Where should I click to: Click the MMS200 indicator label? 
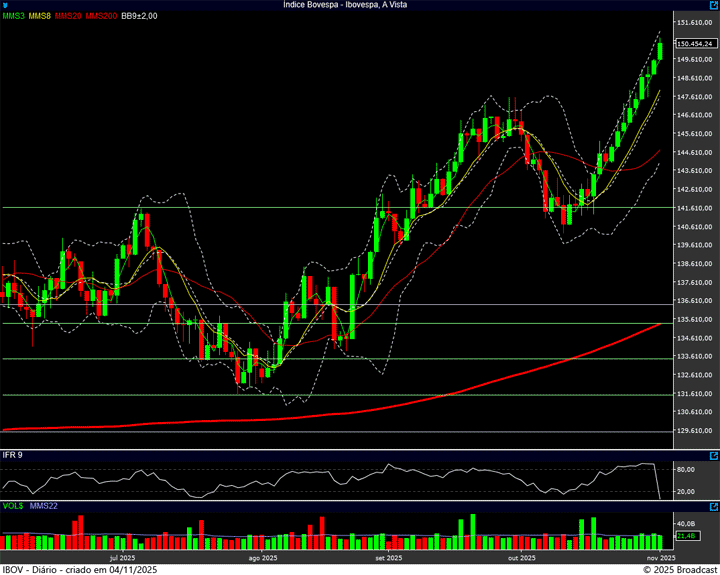tap(101, 16)
